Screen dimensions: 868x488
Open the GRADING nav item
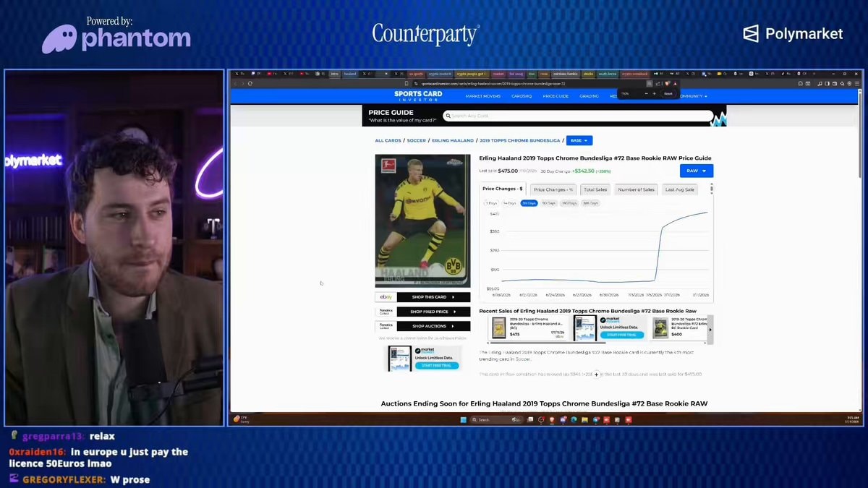[x=589, y=96]
